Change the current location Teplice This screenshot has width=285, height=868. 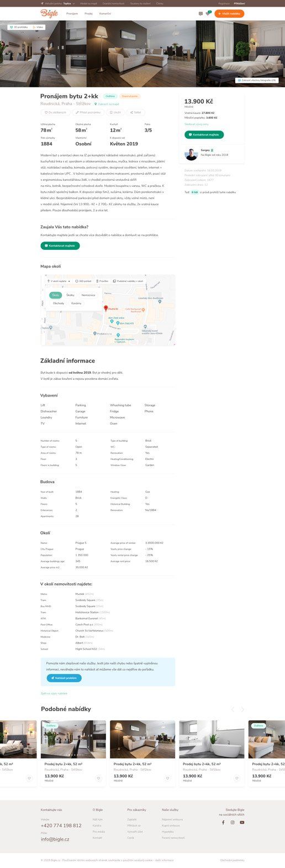click(68, 3)
